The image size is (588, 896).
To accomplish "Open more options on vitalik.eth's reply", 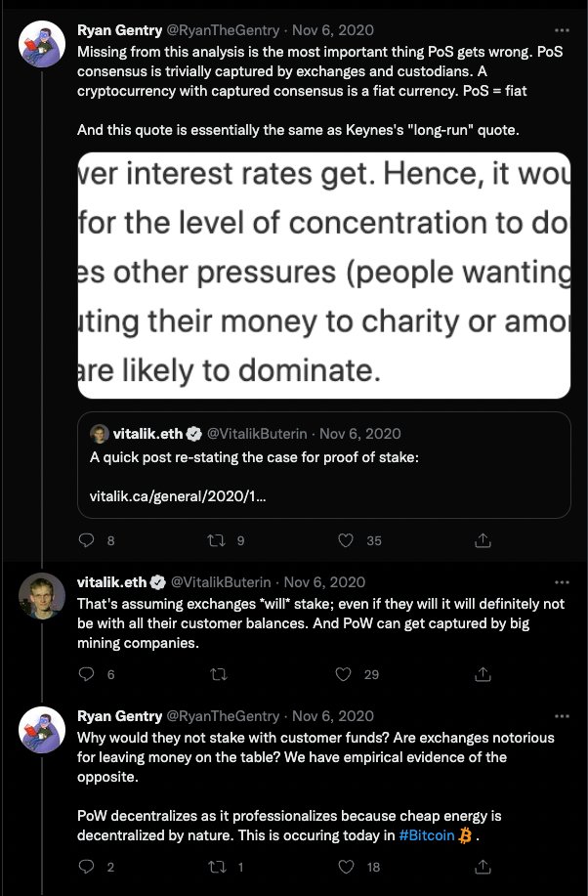I will click(x=563, y=582).
